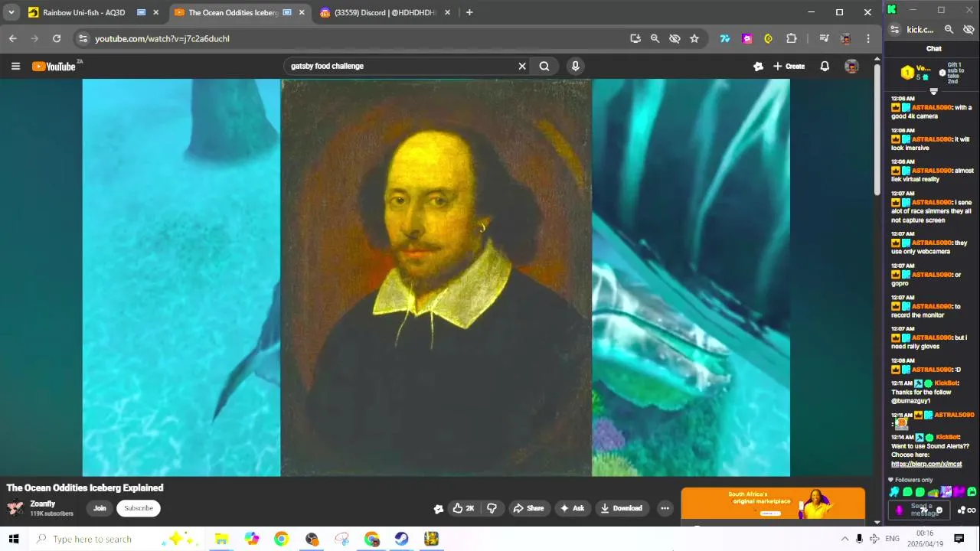Open the Zoanfly channel avatar
Image resolution: width=980 pixels, height=551 pixels.
pyautogui.click(x=15, y=508)
